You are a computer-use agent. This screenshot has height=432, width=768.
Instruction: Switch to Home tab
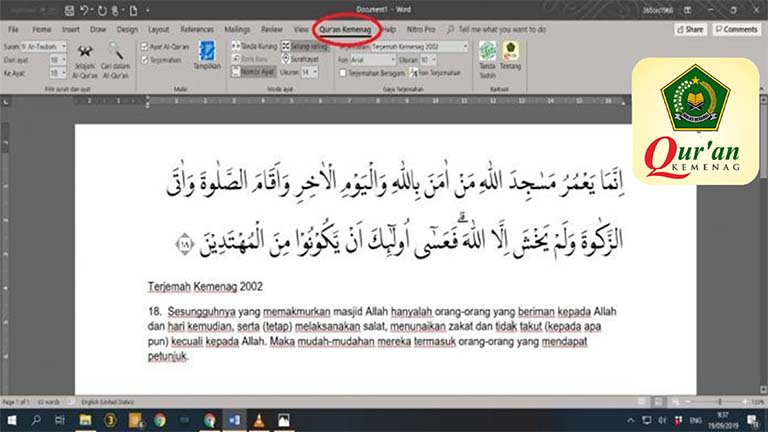pos(42,29)
